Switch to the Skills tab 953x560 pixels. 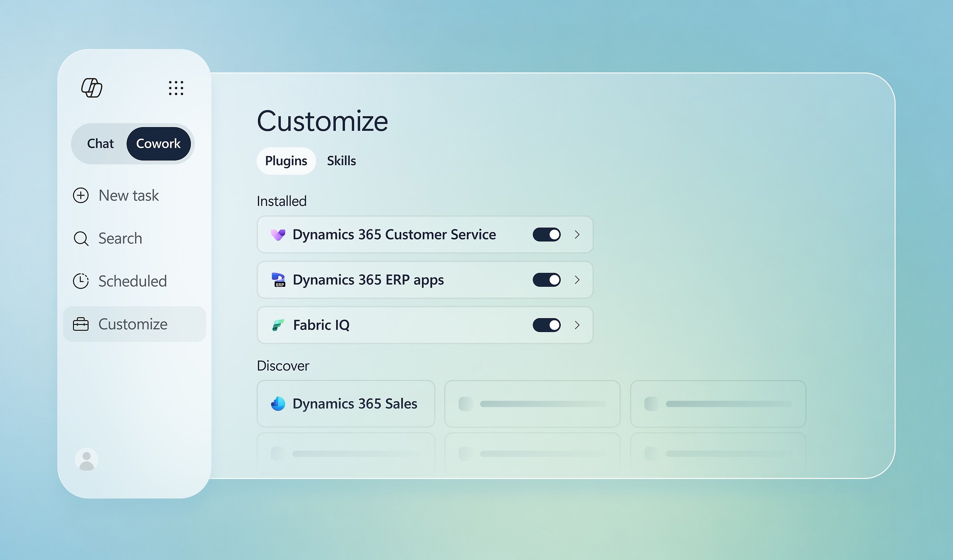pos(341,161)
